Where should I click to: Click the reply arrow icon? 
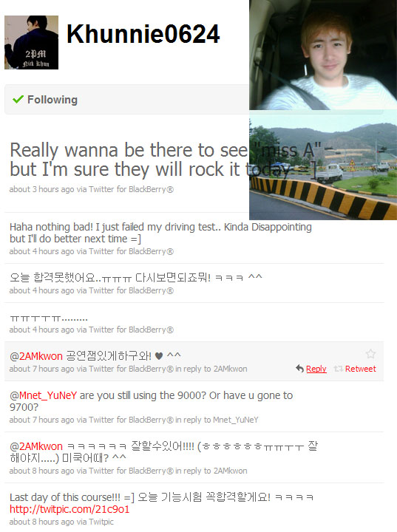click(299, 369)
